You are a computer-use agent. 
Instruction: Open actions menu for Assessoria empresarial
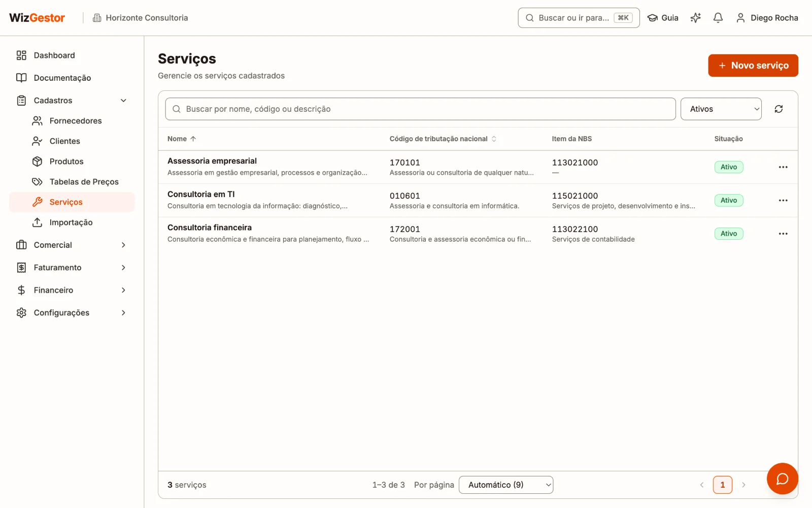pyautogui.click(x=783, y=167)
